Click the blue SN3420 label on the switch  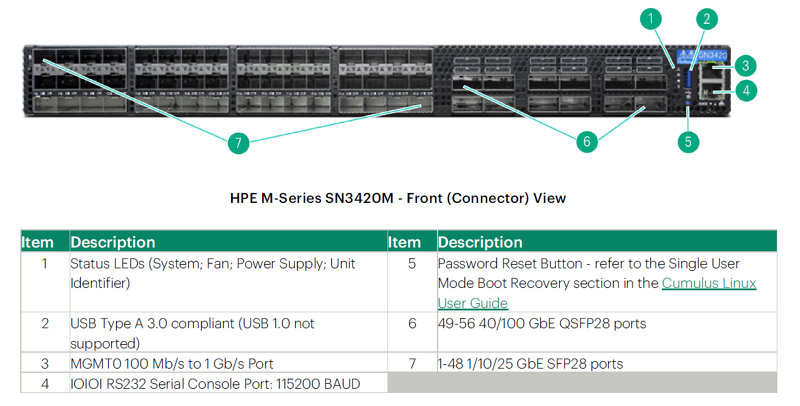[x=708, y=54]
